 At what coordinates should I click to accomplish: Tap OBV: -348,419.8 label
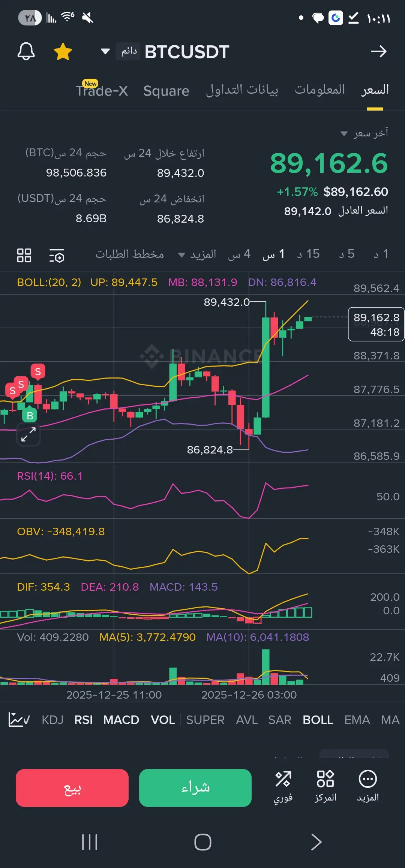pyautogui.click(x=61, y=531)
